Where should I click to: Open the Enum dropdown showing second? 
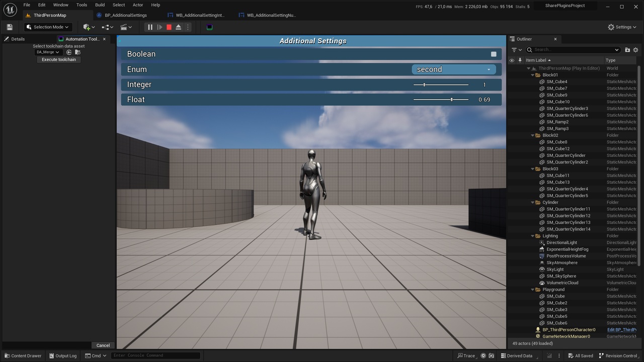click(454, 69)
